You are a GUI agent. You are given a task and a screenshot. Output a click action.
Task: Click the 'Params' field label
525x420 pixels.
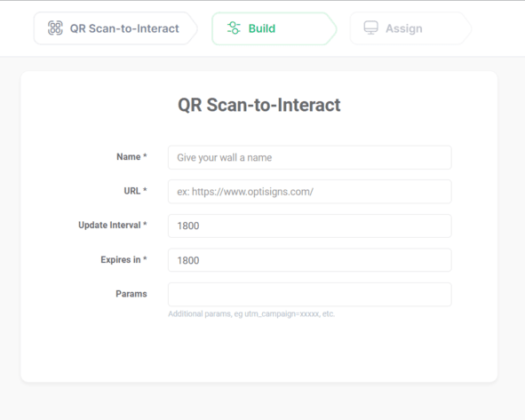(x=131, y=294)
